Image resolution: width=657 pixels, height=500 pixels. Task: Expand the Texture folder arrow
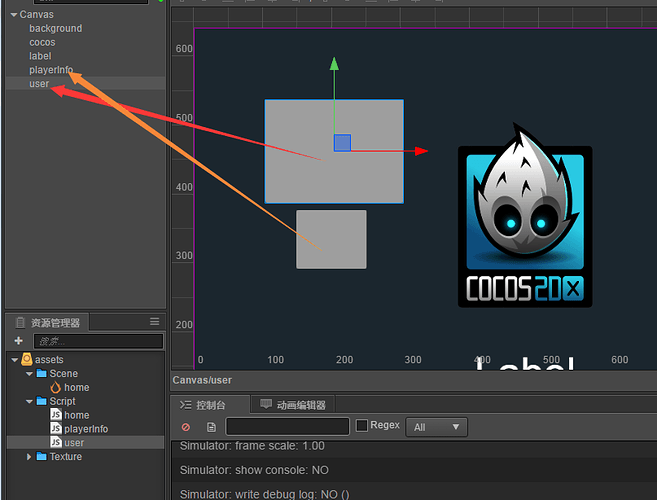click(29, 456)
